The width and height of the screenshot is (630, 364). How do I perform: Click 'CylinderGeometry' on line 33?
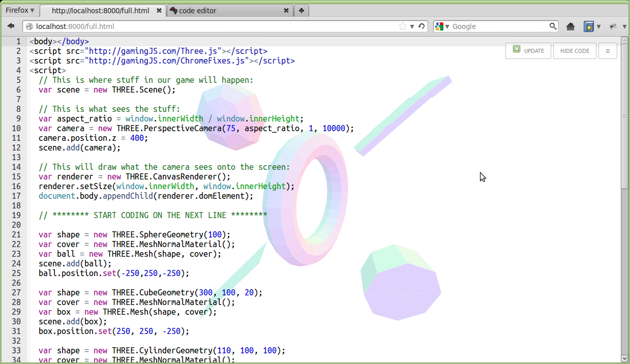176,350
